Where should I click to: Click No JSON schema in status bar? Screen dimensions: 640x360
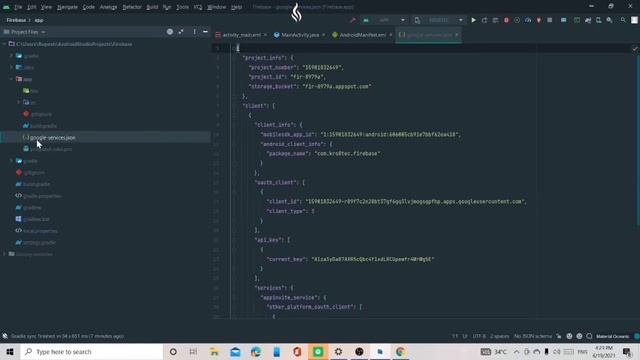pos(533,336)
